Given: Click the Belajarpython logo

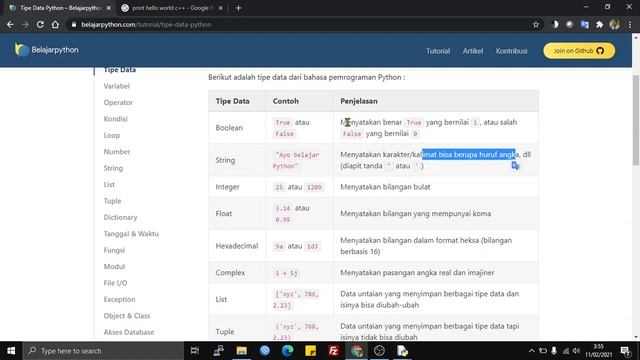Looking at the screenshot, I should click(x=47, y=50).
